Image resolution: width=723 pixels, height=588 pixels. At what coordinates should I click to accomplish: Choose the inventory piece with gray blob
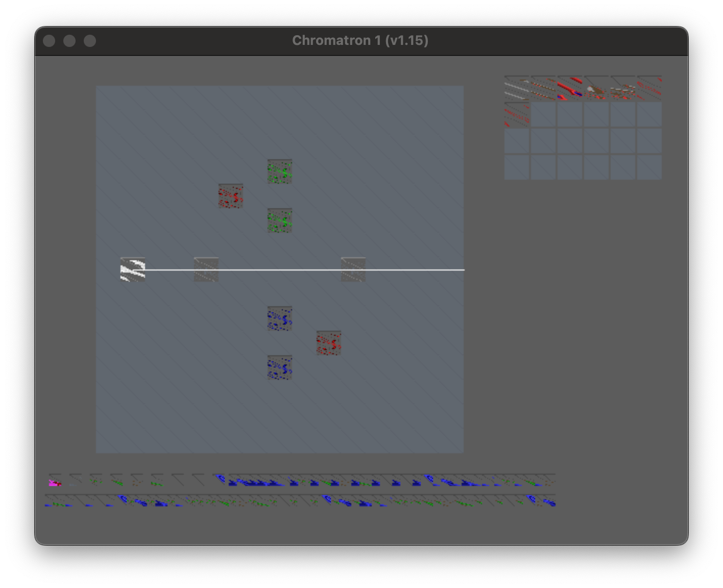(x=596, y=88)
